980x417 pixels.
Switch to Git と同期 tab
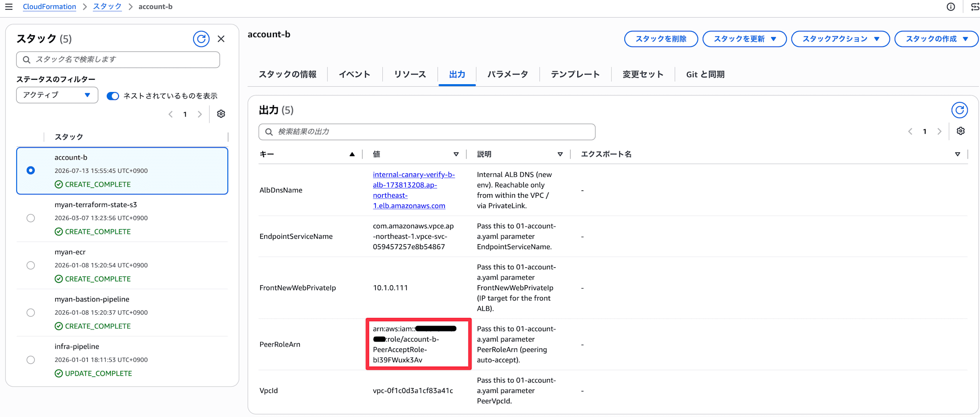705,74
